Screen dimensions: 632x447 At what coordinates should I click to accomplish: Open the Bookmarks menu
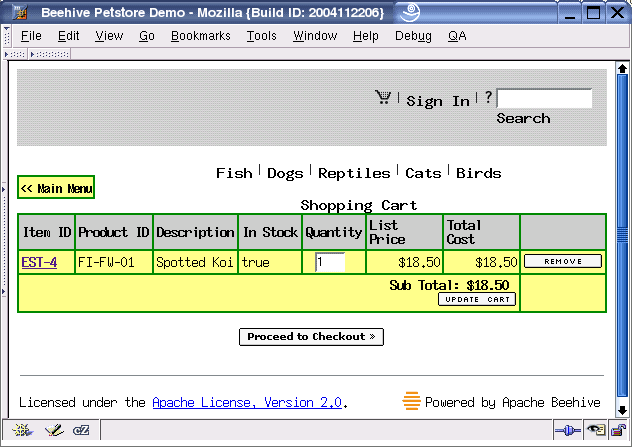[x=201, y=36]
